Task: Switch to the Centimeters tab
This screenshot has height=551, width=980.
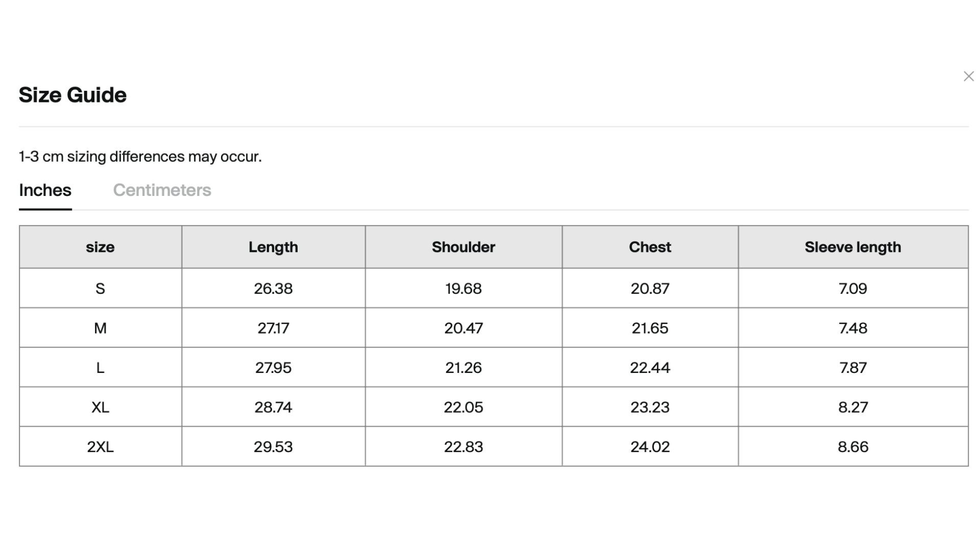Action: (x=162, y=190)
